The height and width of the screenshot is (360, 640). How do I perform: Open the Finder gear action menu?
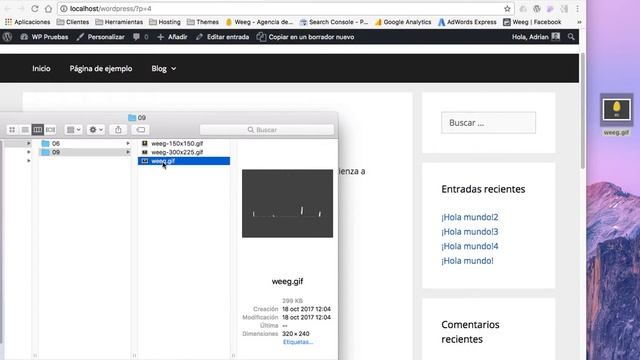point(96,130)
